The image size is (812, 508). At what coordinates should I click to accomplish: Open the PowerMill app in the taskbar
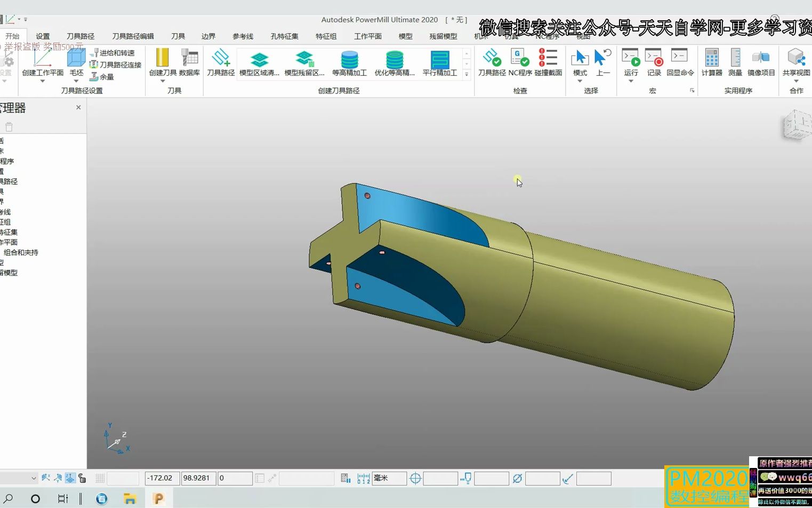point(158,498)
